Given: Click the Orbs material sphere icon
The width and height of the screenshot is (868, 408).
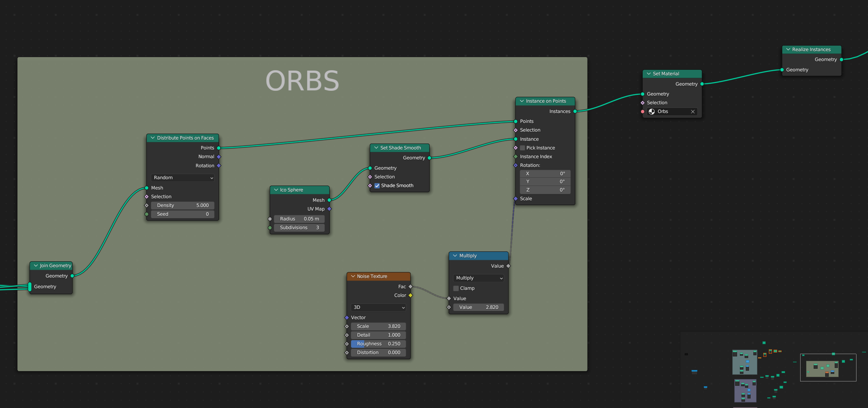Looking at the screenshot, I should pos(651,112).
